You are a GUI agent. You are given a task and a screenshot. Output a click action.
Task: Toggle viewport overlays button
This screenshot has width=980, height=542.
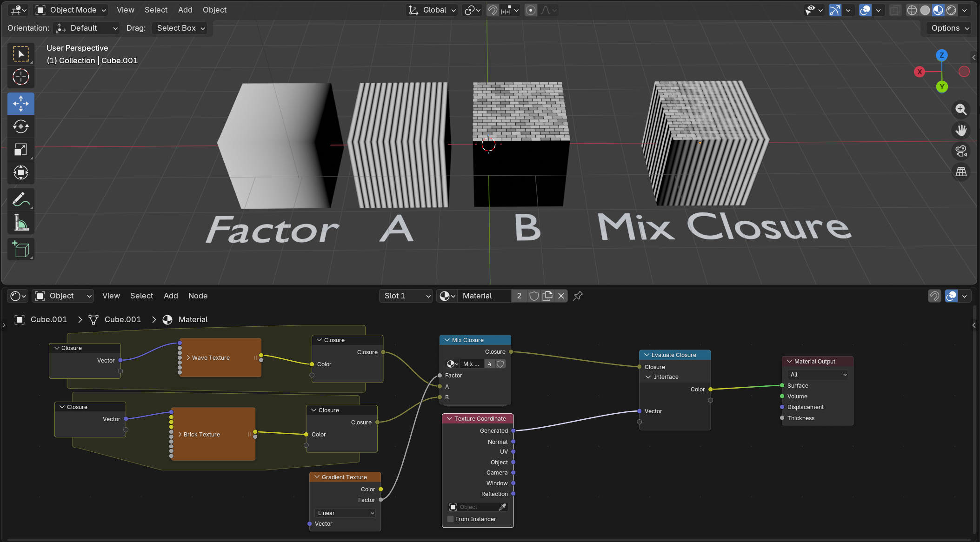pyautogui.click(x=865, y=10)
